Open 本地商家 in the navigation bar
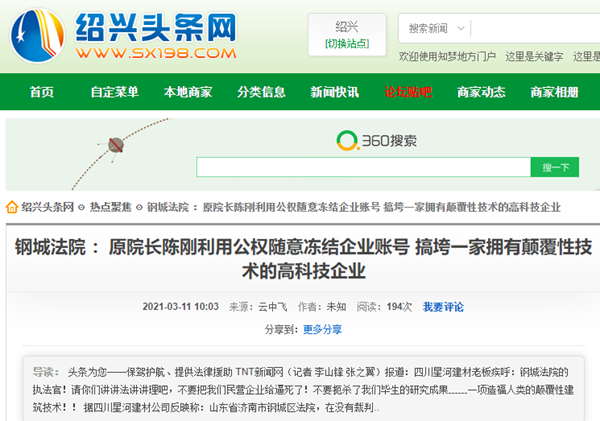Screen dimensions: 600x421 tap(188, 92)
